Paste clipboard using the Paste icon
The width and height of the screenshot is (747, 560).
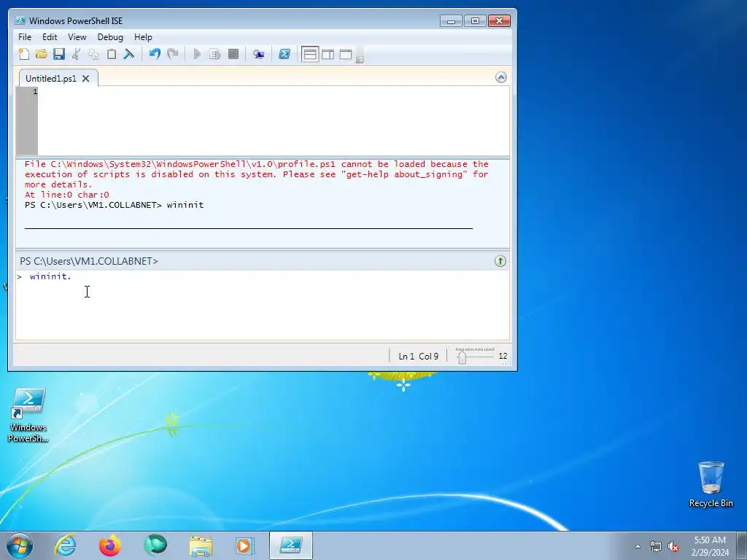(112, 54)
